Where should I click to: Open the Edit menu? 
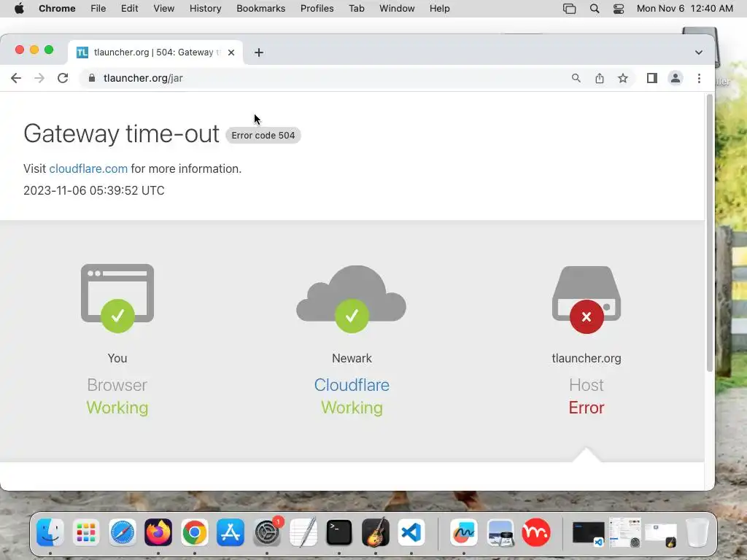[x=129, y=9]
